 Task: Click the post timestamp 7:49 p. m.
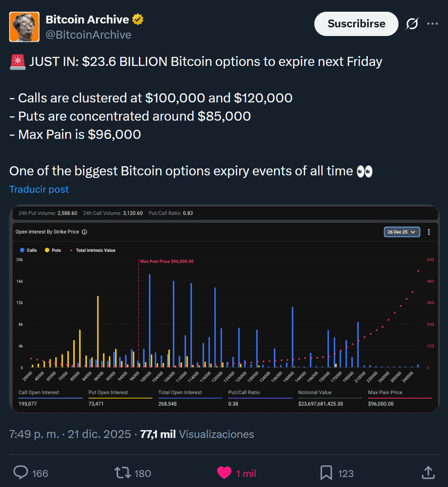(34, 434)
